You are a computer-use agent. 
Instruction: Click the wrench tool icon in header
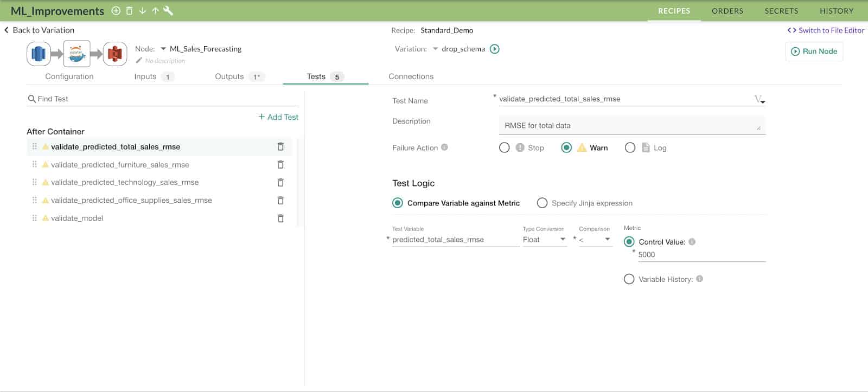(x=168, y=11)
